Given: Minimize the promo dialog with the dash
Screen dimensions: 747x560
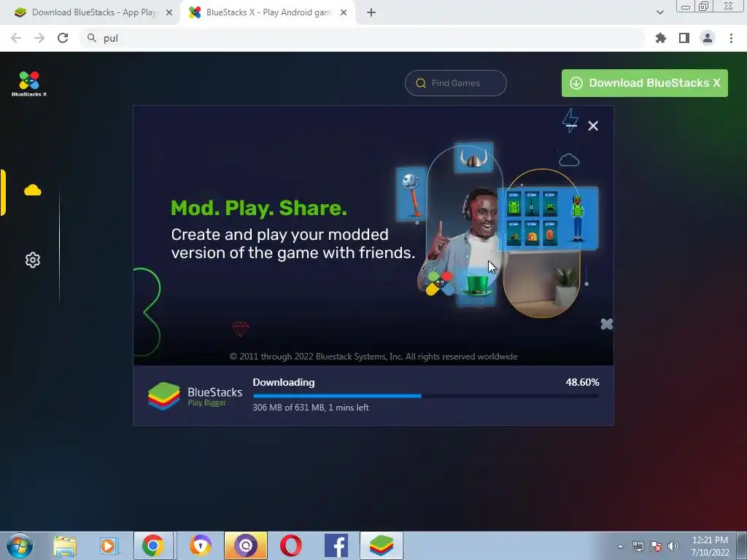Looking at the screenshot, I should click(570, 125).
